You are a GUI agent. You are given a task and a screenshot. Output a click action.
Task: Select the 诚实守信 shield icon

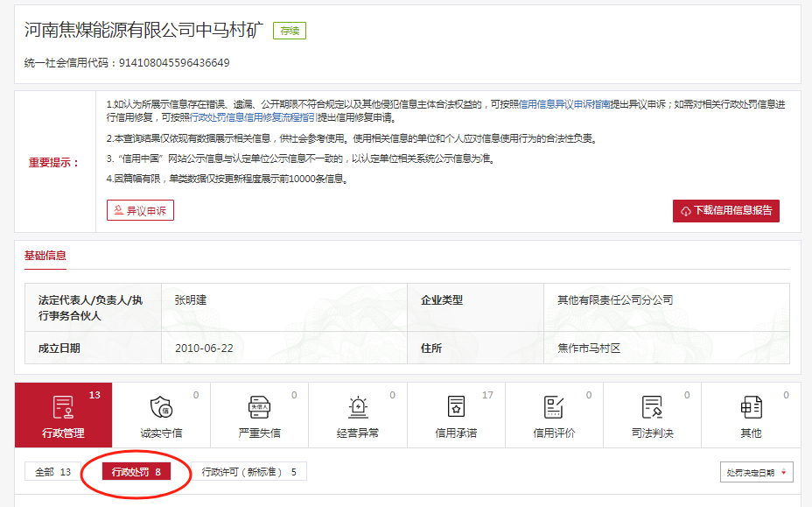[x=161, y=415]
